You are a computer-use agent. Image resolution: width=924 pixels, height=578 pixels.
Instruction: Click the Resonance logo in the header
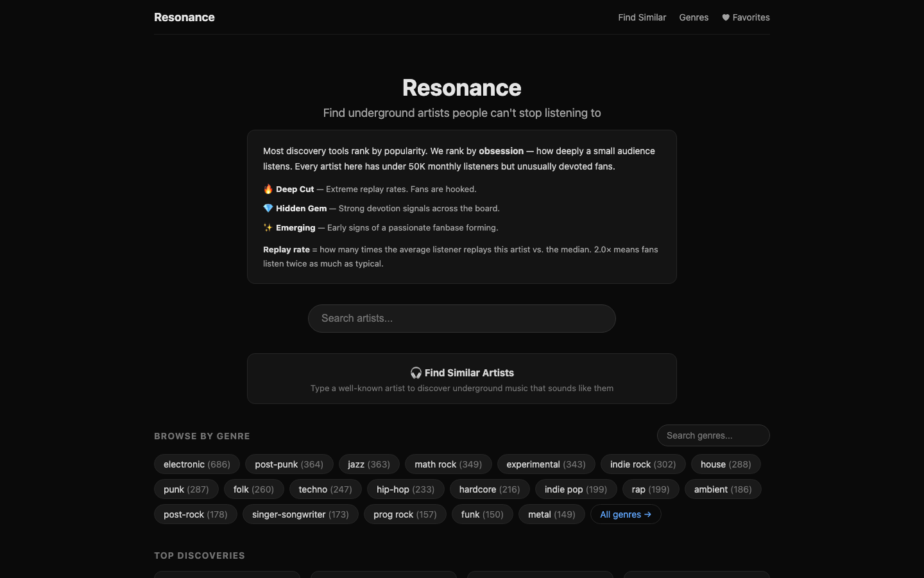coord(184,17)
